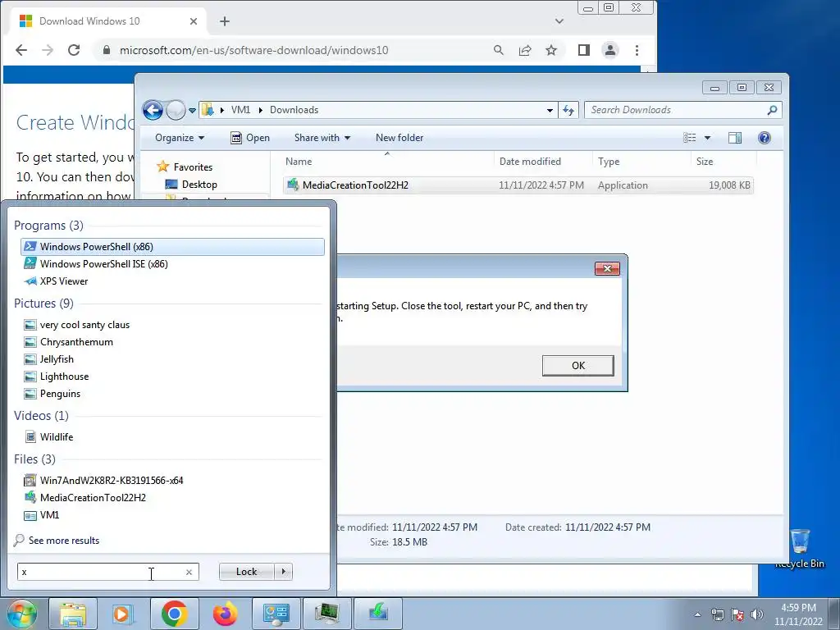Open the Chrysanthemum picture result
The height and width of the screenshot is (630, 840).
point(68,342)
